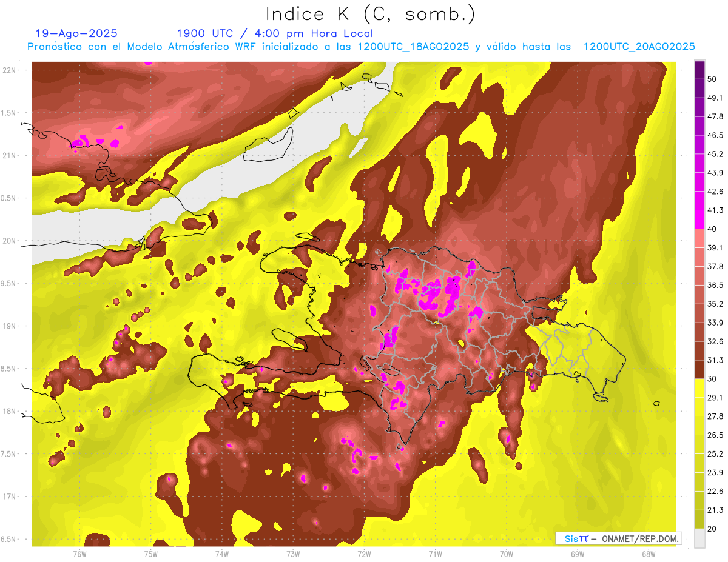Viewport: 728px width, 562px height.
Task: Click the '33.9' color scale label
Action: coord(715,323)
